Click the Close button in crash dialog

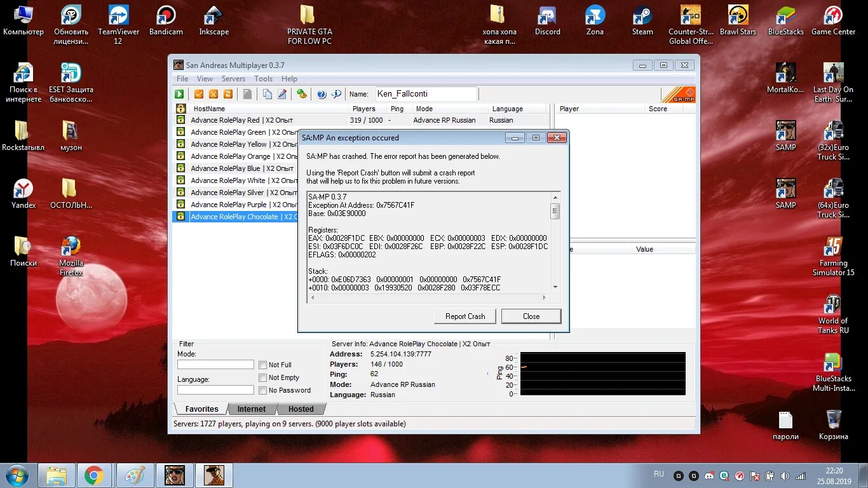point(531,316)
